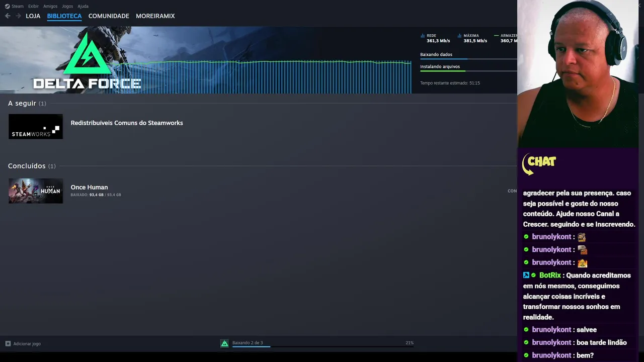Click the Delta Force logo banner

87,60
